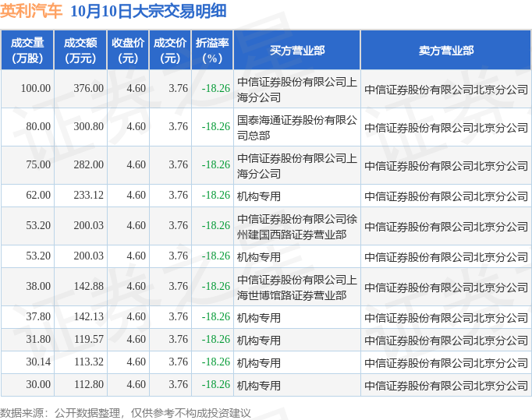Screen dimensions: 532x420
Task: Select the 国泰海通证券股份有限公司总部 buyer cell
Action: point(297,127)
